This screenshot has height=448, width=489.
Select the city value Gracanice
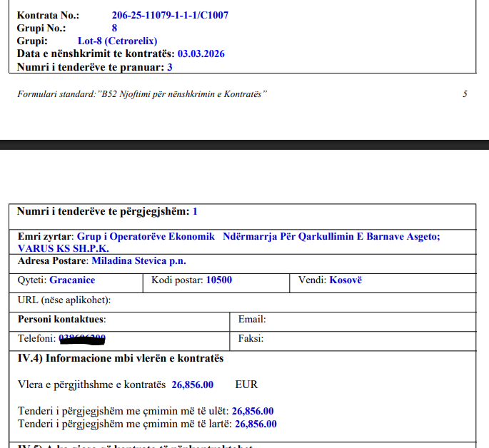[x=72, y=280]
